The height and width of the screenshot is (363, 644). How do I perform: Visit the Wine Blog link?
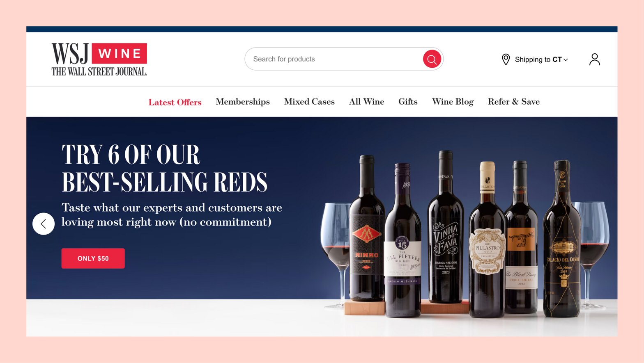click(453, 102)
